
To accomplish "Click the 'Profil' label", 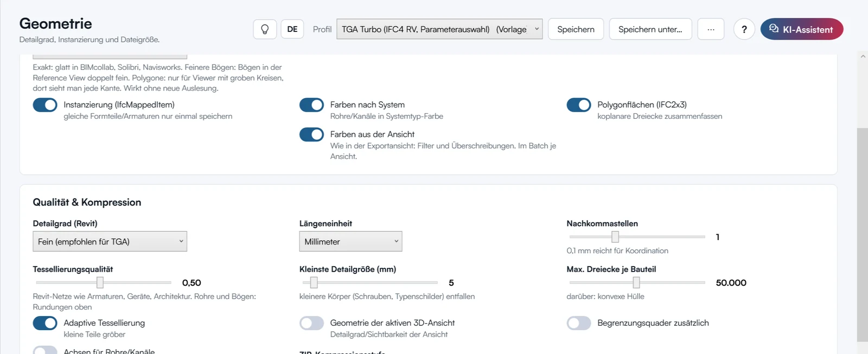I will click(322, 29).
